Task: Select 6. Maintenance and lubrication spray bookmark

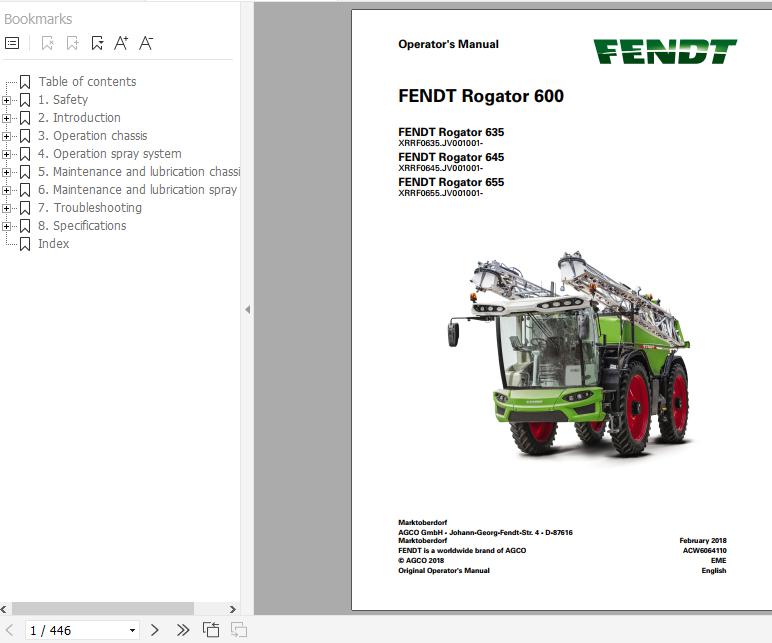Action: click(138, 190)
